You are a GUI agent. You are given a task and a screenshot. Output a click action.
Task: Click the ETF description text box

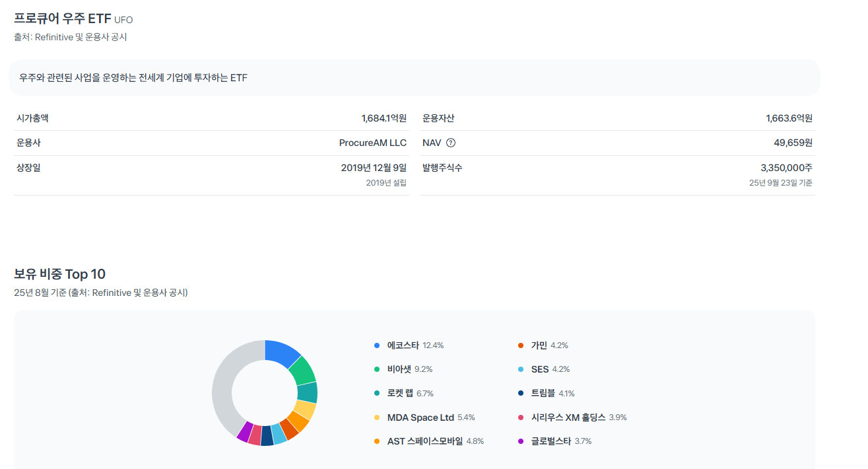pyautogui.click(x=415, y=78)
